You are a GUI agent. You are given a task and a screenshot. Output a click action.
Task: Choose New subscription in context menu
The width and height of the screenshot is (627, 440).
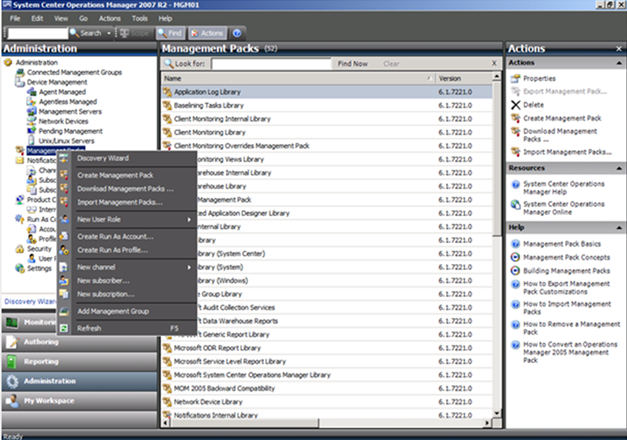(127, 294)
